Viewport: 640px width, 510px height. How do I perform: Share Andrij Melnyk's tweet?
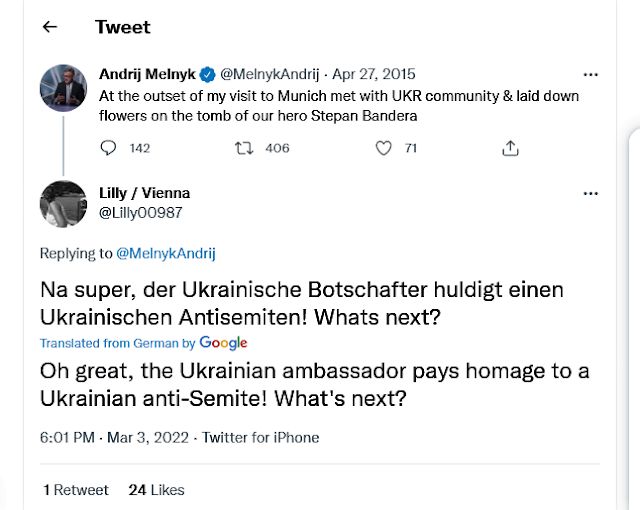click(x=510, y=148)
